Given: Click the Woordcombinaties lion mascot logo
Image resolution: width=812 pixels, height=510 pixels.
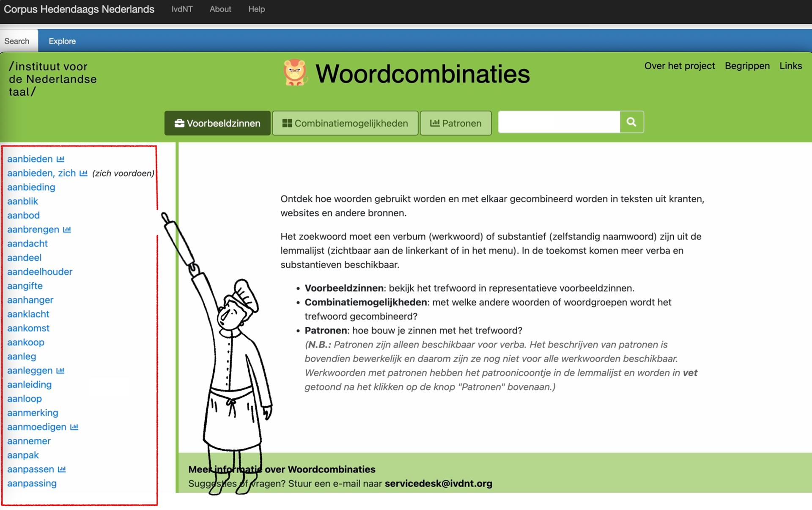Looking at the screenshot, I should click(x=294, y=73).
